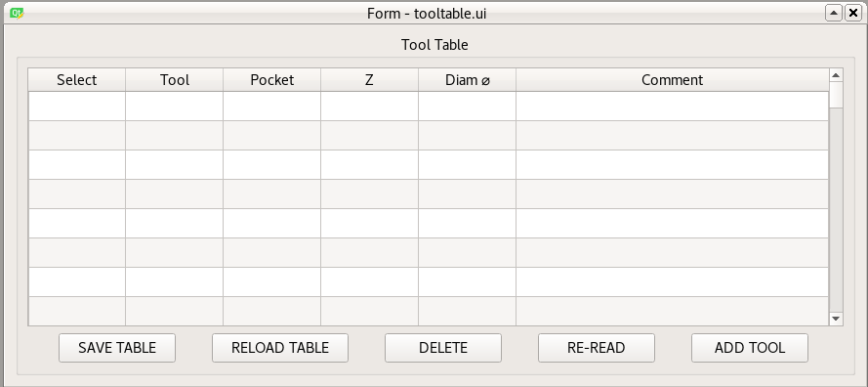Click first row cell under Select column
The width and height of the screenshot is (868, 387).
[x=77, y=106]
